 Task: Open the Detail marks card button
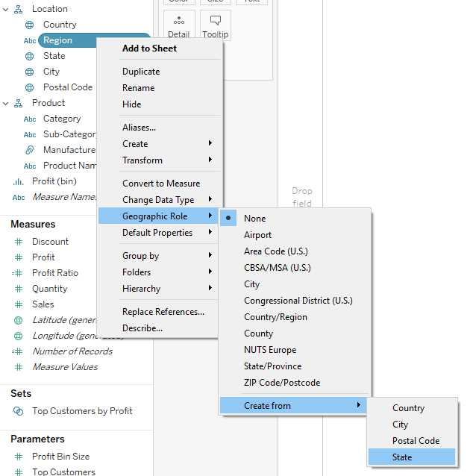pos(179,25)
